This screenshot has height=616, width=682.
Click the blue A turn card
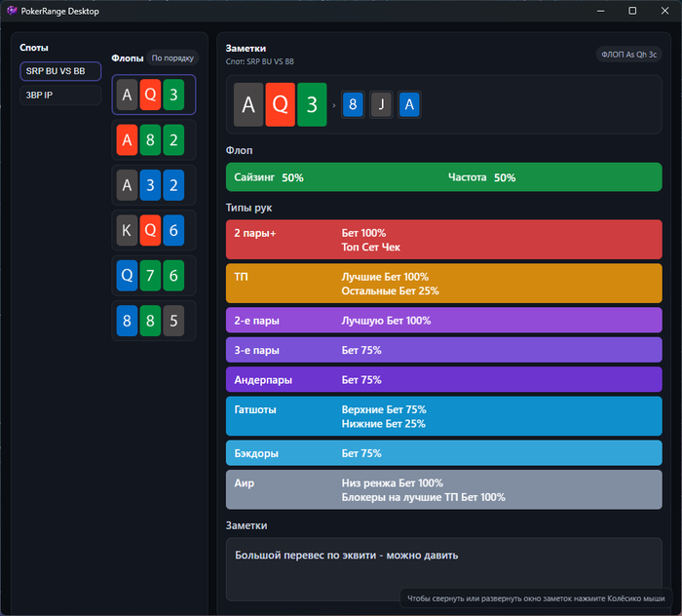[x=409, y=105]
